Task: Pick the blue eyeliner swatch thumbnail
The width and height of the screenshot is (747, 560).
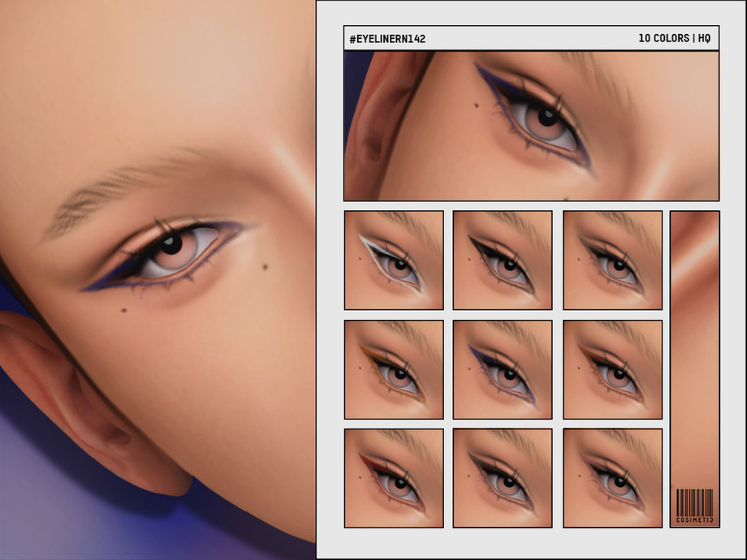Action: pos(503,369)
